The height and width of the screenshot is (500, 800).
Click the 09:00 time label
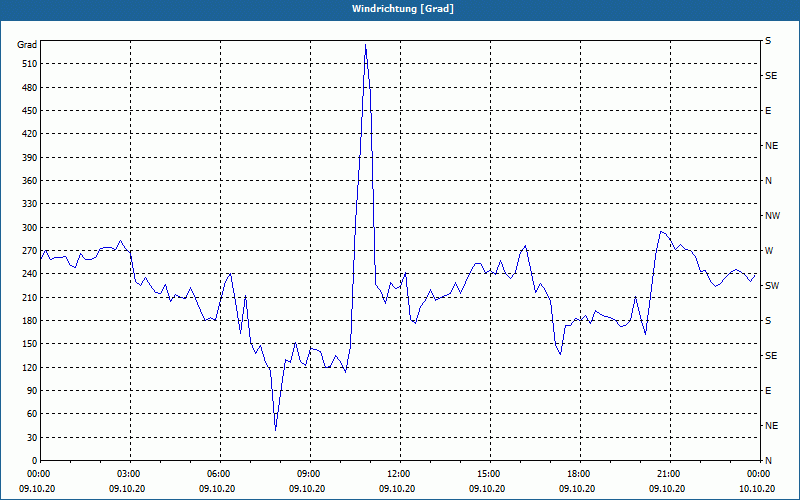(x=310, y=474)
